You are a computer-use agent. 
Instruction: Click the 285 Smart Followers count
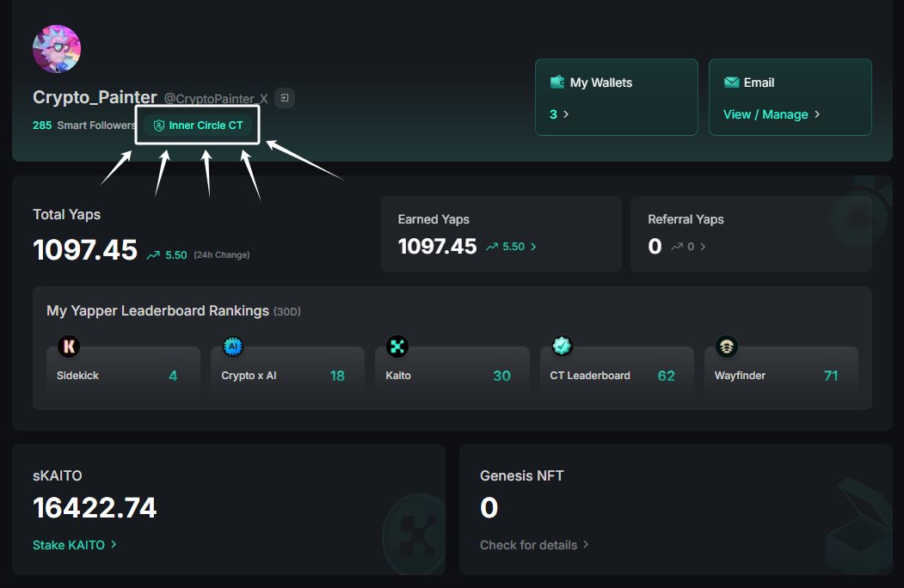[83, 126]
